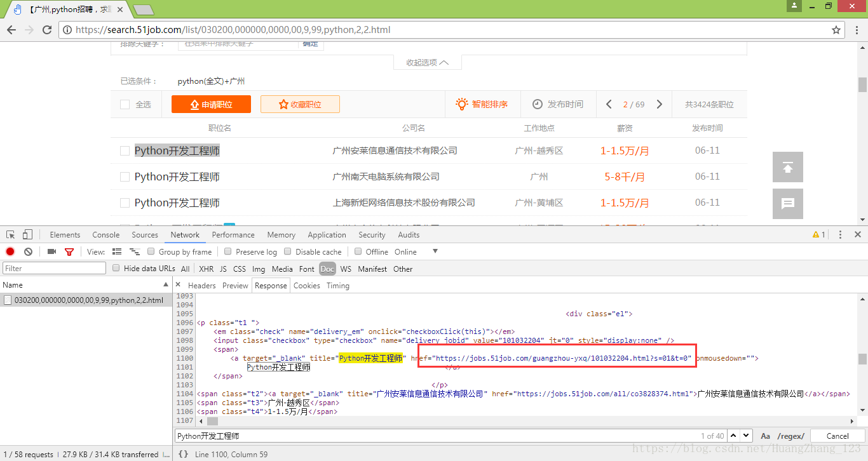Open the feedback chat bubble button on page
The image size is (868, 461).
788,204
